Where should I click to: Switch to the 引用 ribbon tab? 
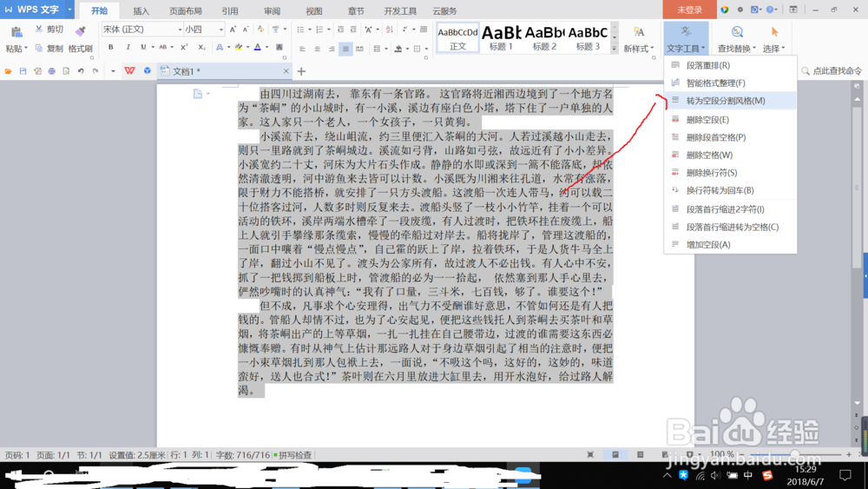click(230, 10)
